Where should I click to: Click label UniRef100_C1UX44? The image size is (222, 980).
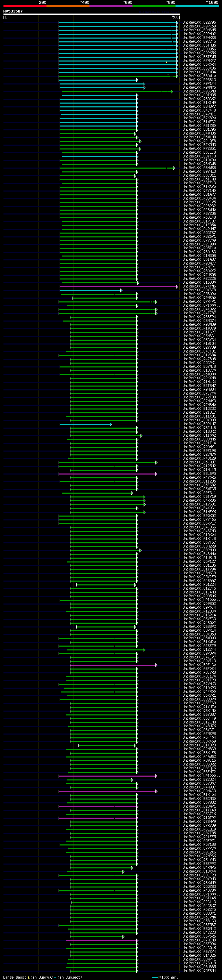click(199, 872)
